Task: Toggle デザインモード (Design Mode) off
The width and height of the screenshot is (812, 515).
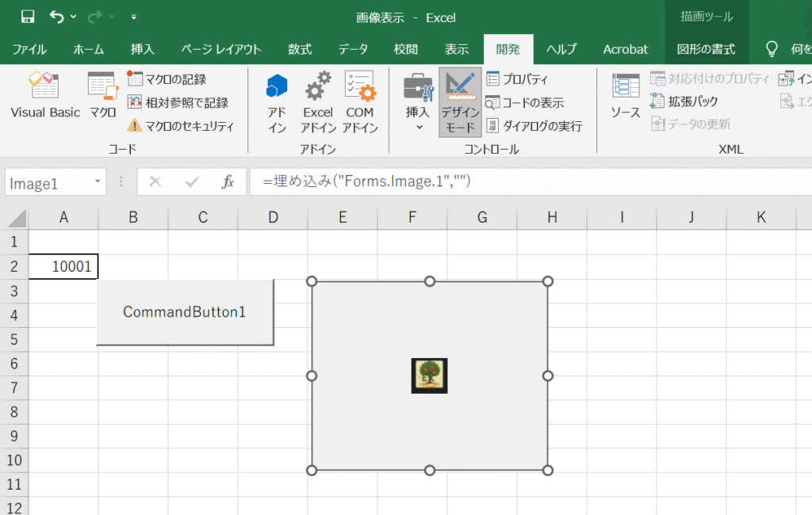Action: pos(460,102)
